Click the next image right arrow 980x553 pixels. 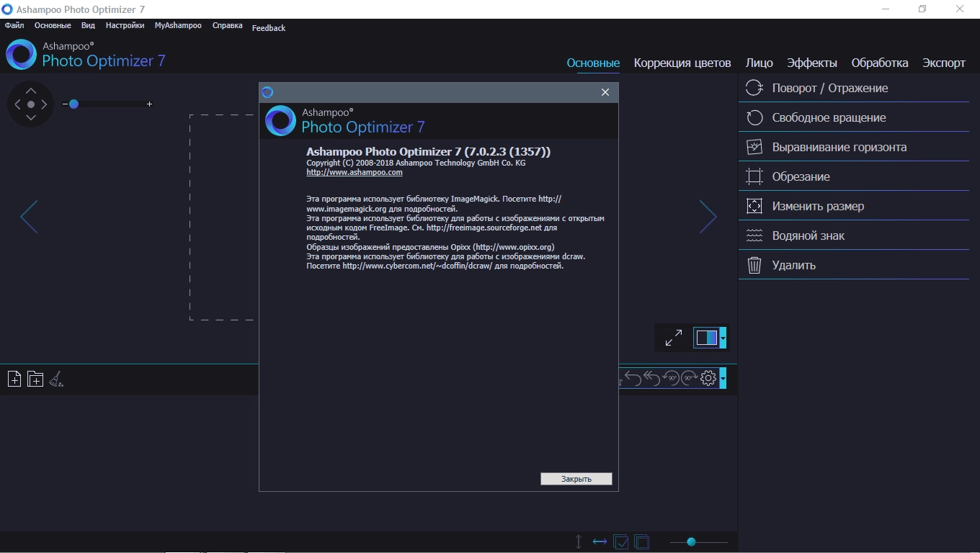pos(708,216)
